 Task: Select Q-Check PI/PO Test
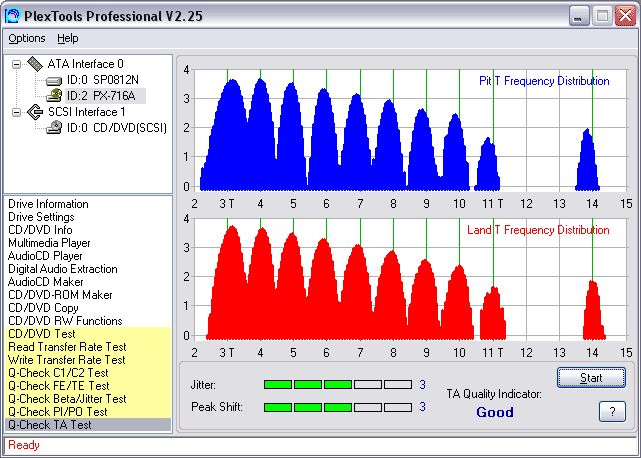click(x=88, y=412)
